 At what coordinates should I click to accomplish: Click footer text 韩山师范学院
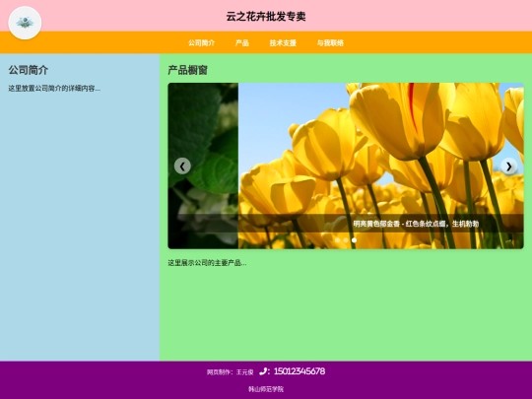point(266,389)
